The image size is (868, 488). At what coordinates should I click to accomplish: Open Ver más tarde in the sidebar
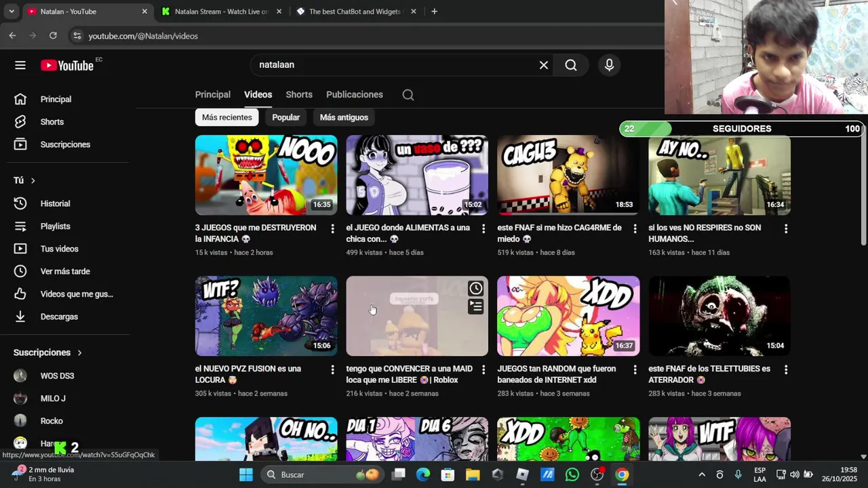pyautogui.click(x=65, y=271)
